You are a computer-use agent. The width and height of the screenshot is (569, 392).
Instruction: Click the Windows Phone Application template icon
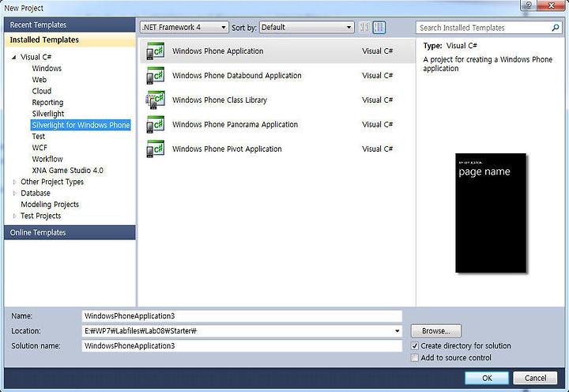[156, 51]
